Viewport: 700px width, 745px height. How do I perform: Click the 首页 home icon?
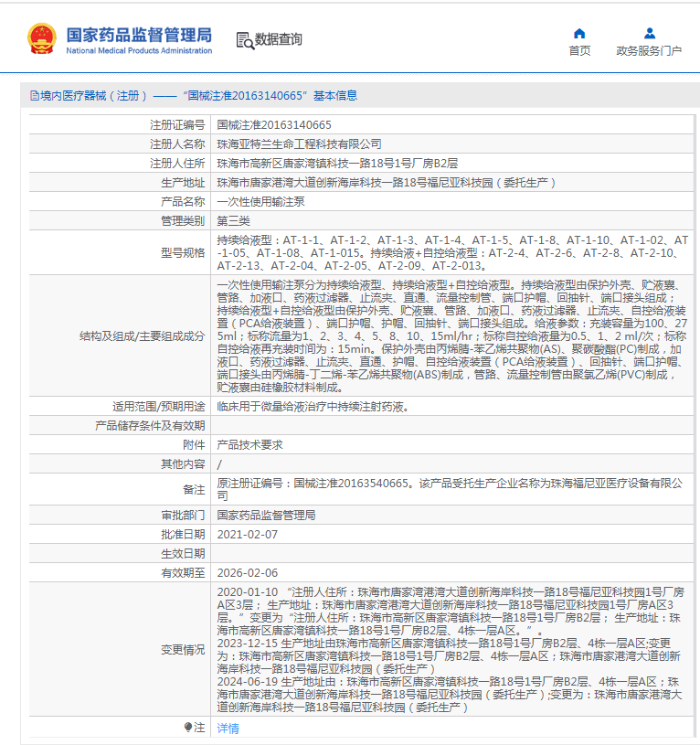(x=579, y=33)
